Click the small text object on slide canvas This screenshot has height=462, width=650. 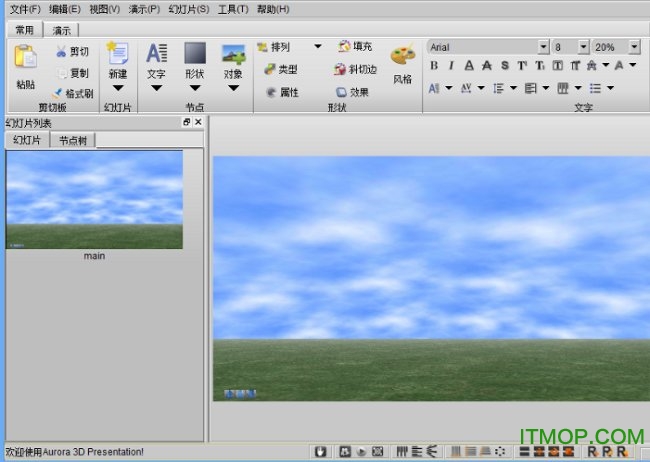(x=240, y=394)
